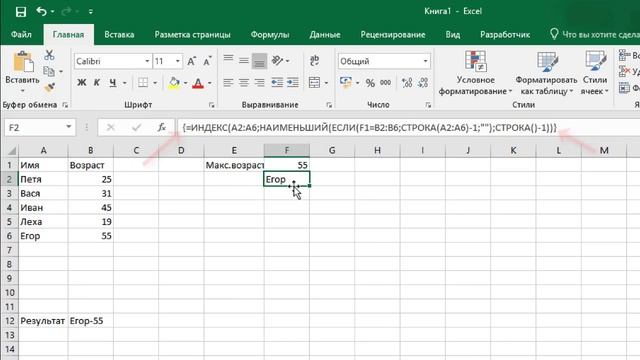Switch to the Вставка tab
640x360 pixels.
pos(119,35)
